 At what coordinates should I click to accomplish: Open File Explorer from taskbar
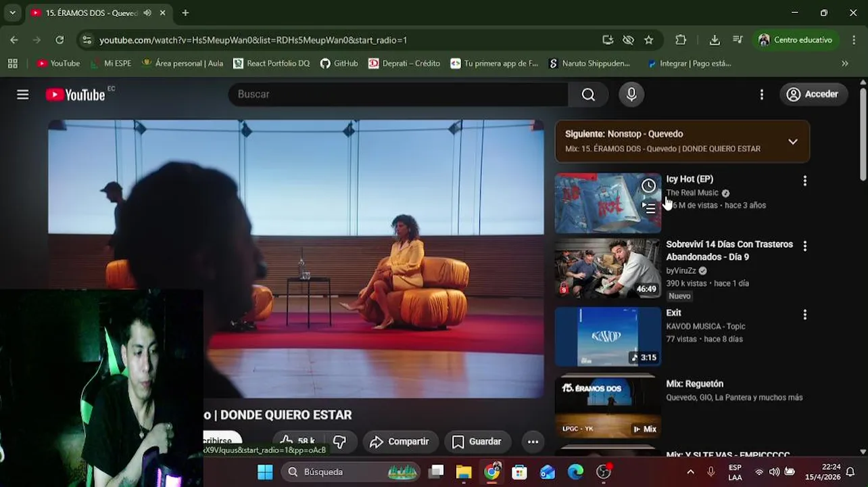point(464,472)
